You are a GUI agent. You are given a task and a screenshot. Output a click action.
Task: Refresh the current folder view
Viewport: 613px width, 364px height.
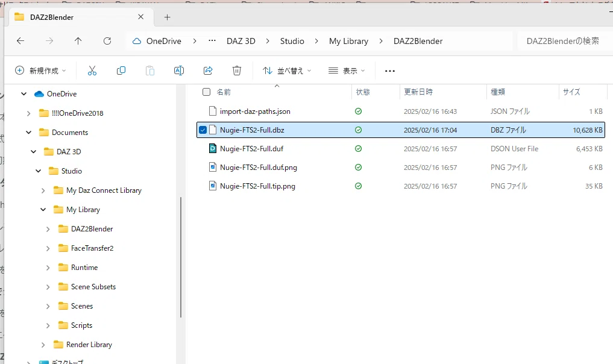[x=107, y=40]
